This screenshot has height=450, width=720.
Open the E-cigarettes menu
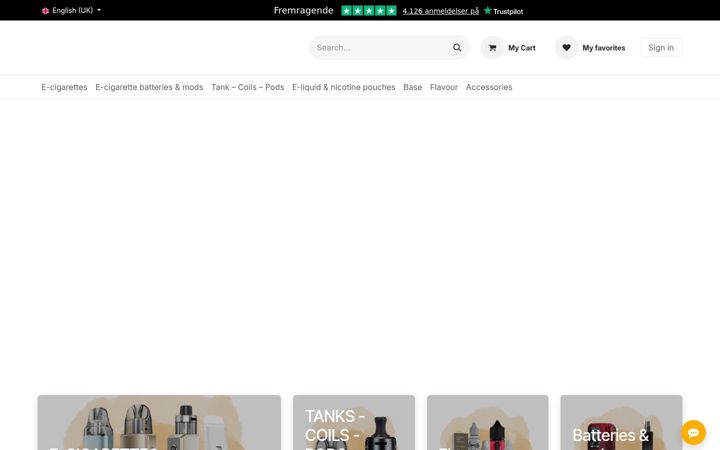point(64,87)
